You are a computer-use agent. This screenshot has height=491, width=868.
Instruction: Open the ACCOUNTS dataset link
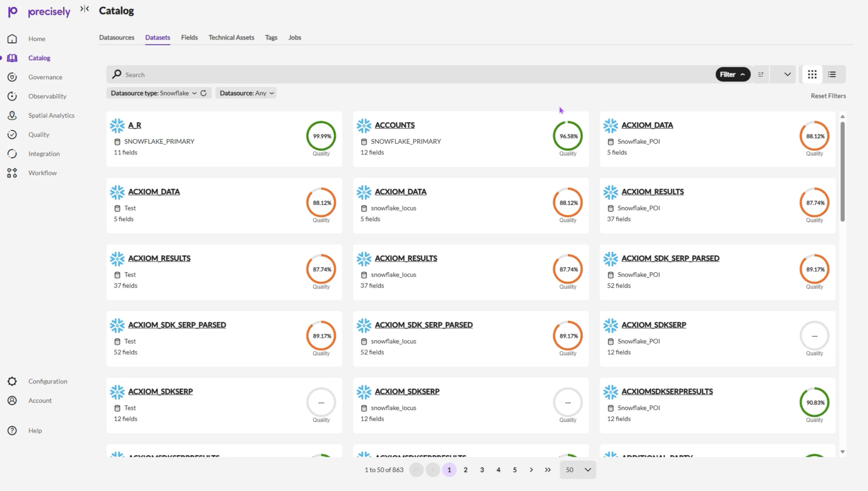click(395, 125)
